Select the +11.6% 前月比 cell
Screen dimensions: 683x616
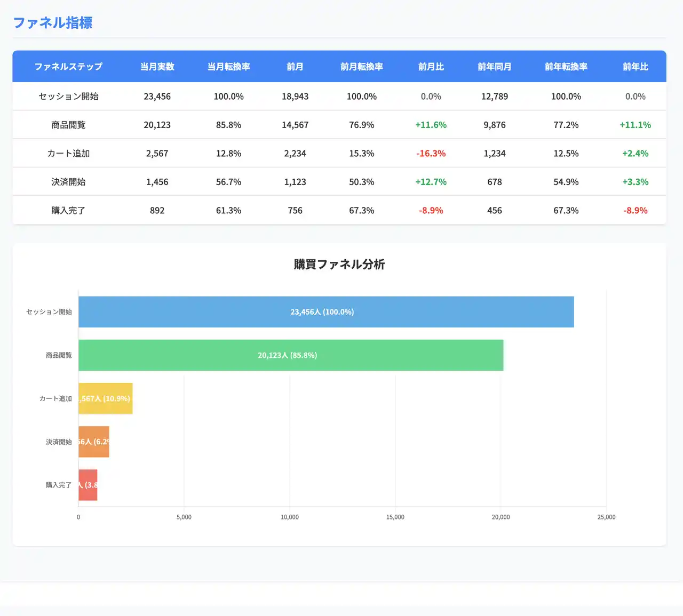[431, 125]
